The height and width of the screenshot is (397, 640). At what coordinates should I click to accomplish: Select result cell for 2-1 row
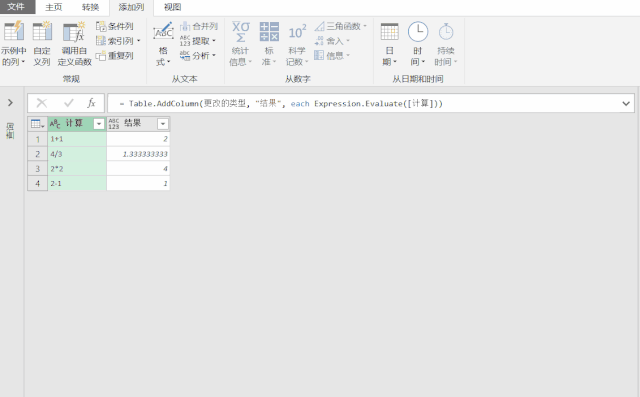coord(138,184)
